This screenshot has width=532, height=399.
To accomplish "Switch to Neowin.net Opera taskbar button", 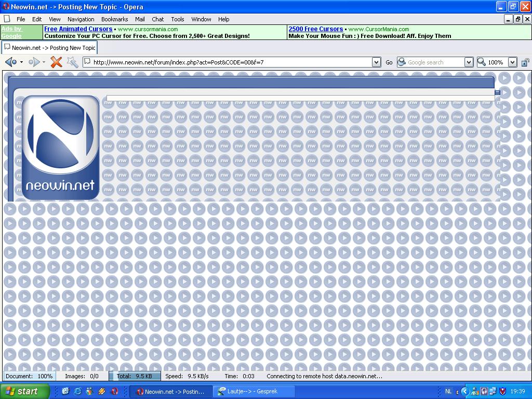I will [170, 392].
